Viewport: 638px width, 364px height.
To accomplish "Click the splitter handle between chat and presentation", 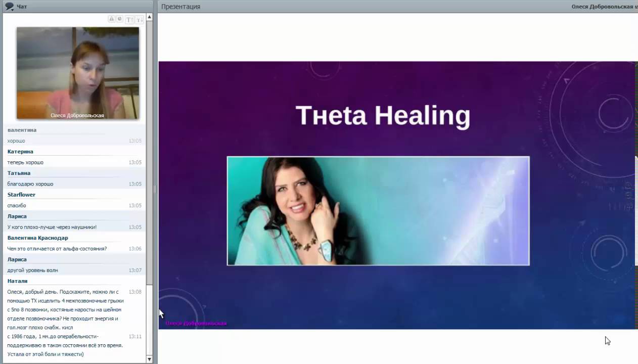I will coord(155,189).
